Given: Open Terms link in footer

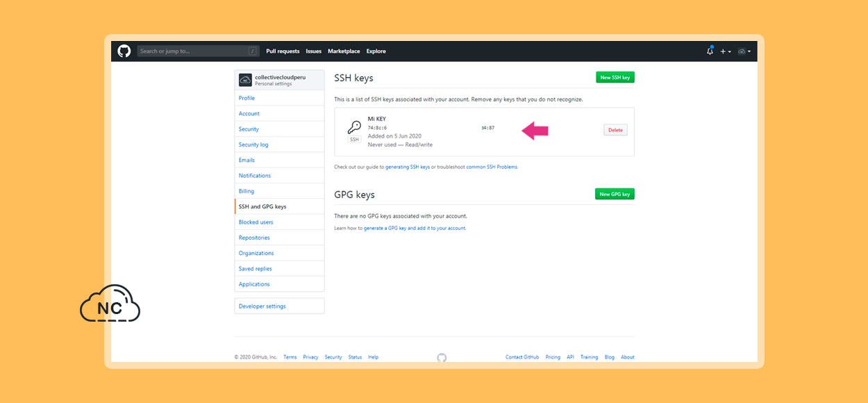Looking at the screenshot, I should tap(290, 357).
